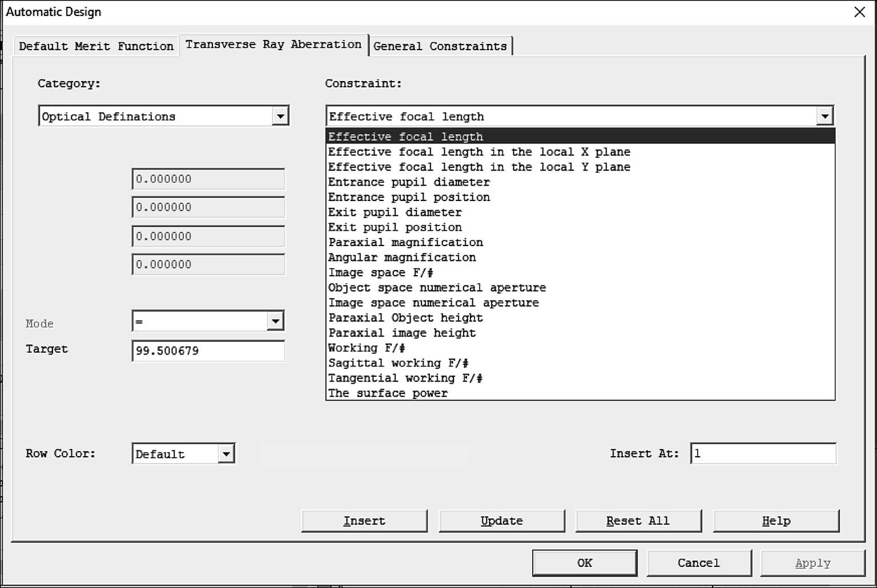Select The surface power entry
The height and width of the screenshot is (588, 877).
(x=388, y=393)
